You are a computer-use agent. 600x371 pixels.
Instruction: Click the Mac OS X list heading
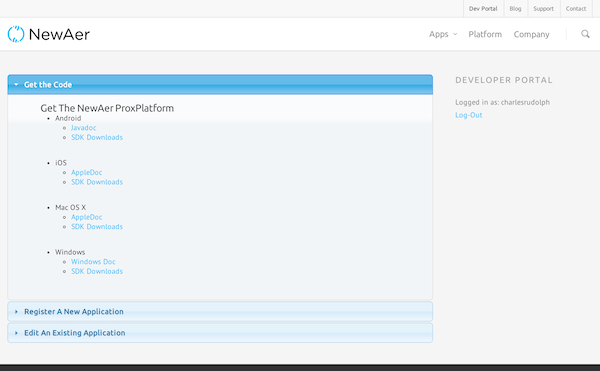[70, 207]
